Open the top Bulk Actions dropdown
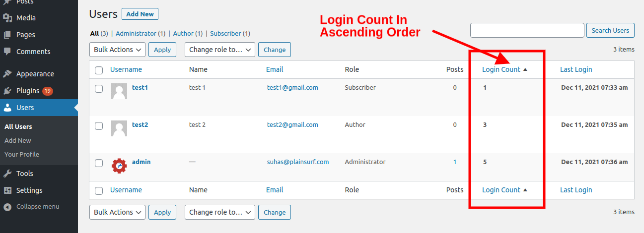The width and height of the screenshot is (644, 233). 117,50
